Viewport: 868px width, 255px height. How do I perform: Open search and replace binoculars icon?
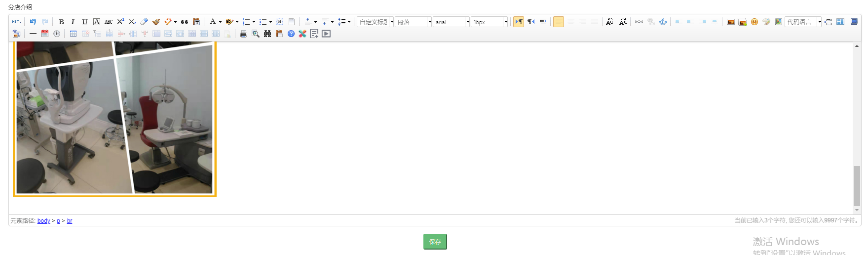click(267, 34)
